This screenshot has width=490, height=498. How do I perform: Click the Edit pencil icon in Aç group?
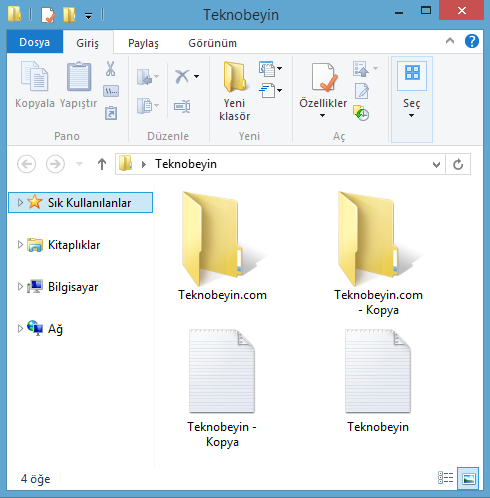[x=362, y=91]
